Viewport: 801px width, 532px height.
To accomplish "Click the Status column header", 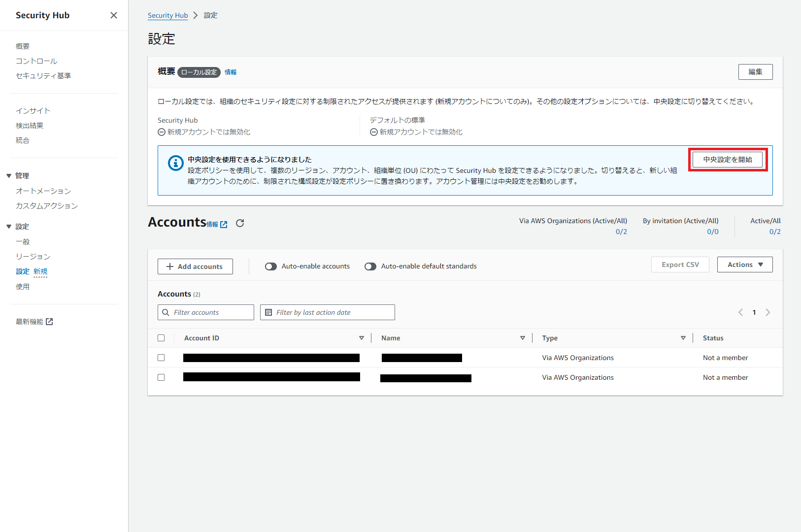I will [x=713, y=338].
